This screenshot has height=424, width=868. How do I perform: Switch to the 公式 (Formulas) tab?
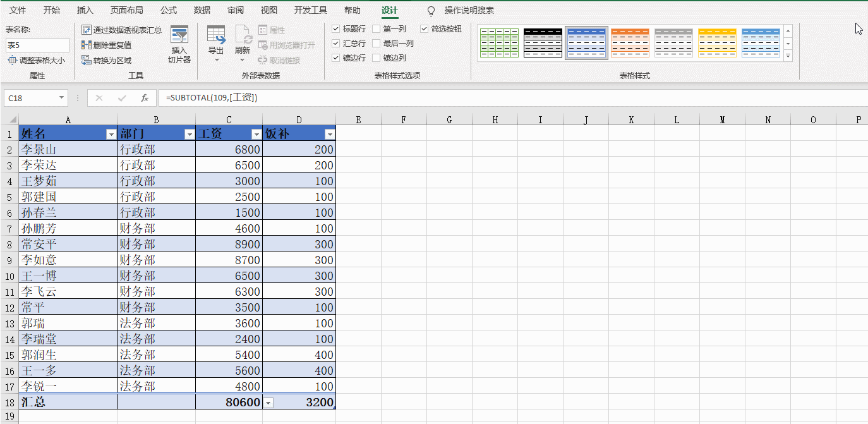pos(169,11)
